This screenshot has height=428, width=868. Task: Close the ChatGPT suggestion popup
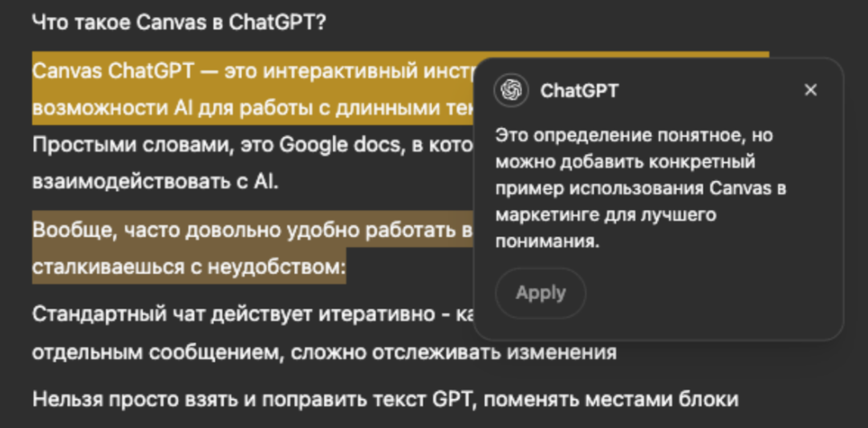click(x=810, y=90)
